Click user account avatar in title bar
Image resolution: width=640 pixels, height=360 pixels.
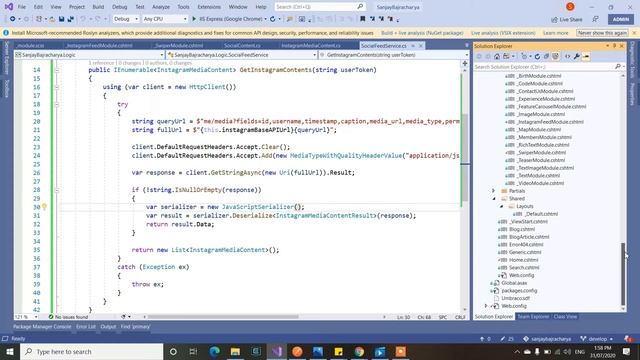(x=570, y=7)
